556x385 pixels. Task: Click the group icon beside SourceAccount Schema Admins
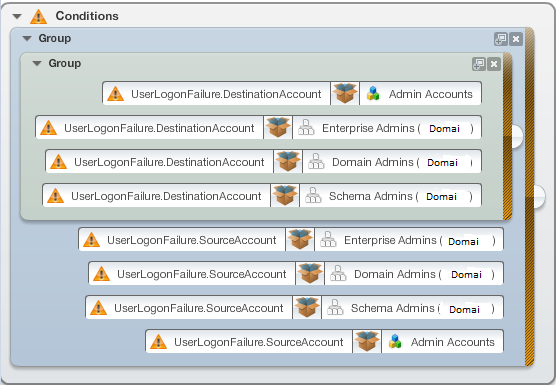click(x=335, y=307)
